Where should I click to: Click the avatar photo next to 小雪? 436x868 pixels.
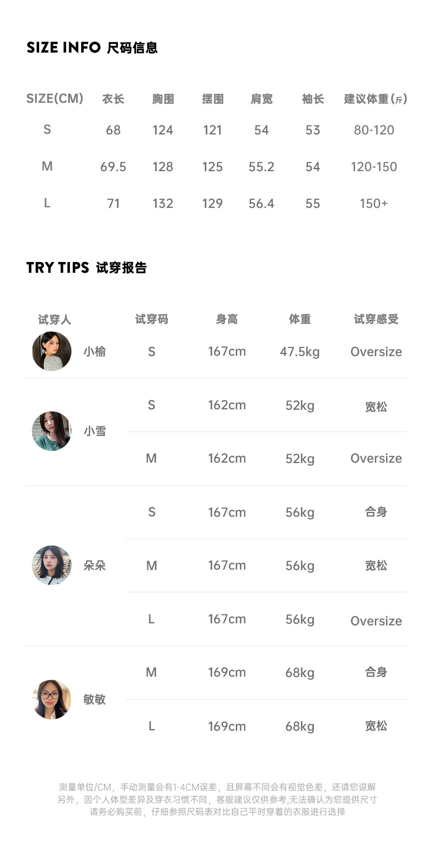point(52,431)
